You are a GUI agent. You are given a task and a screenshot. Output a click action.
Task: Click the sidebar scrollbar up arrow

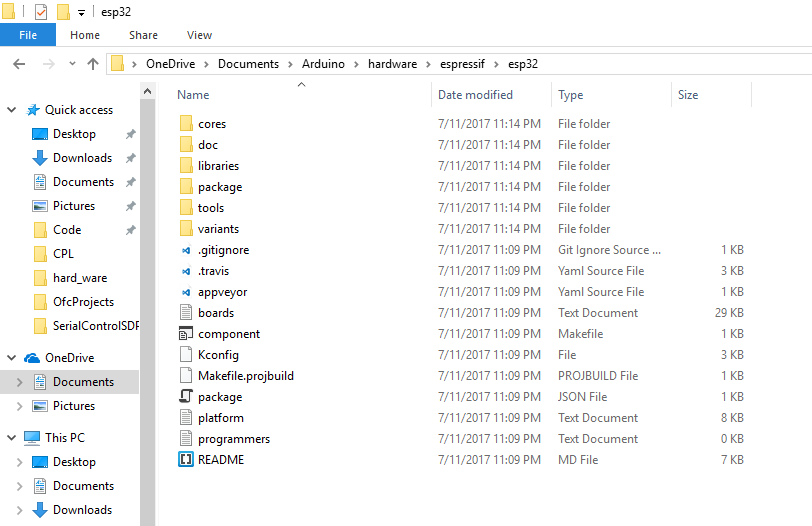pyautogui.click(x=148, y=91)
